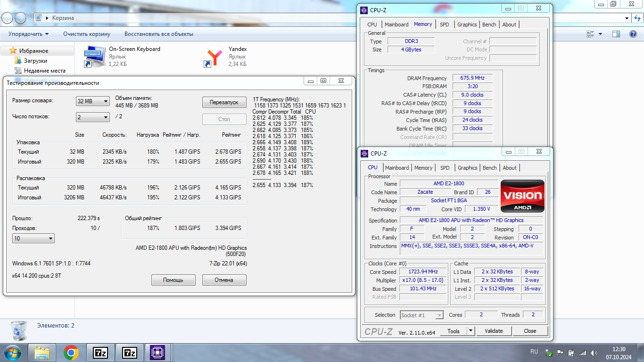Screen dimensions: 644x362
Task: Switch to the SPD tab in front CPU-Z
Action: 445,168
